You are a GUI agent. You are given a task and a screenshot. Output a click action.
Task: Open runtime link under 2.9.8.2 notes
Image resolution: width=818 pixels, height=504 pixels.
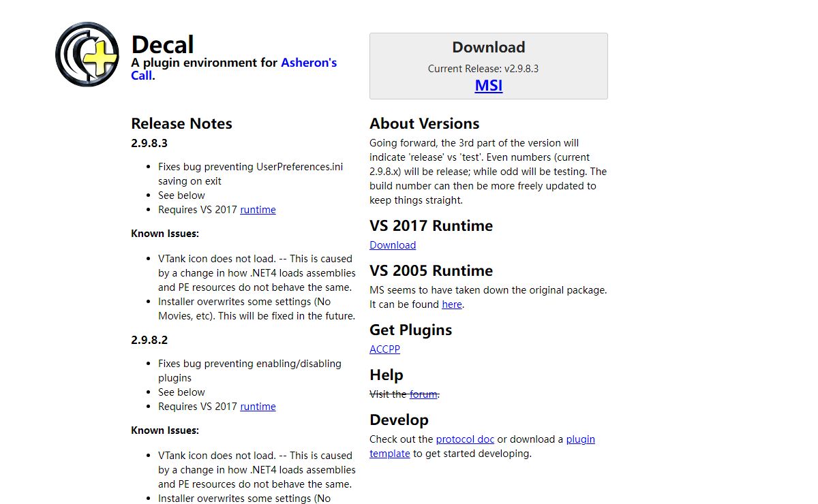click(258, 407)
